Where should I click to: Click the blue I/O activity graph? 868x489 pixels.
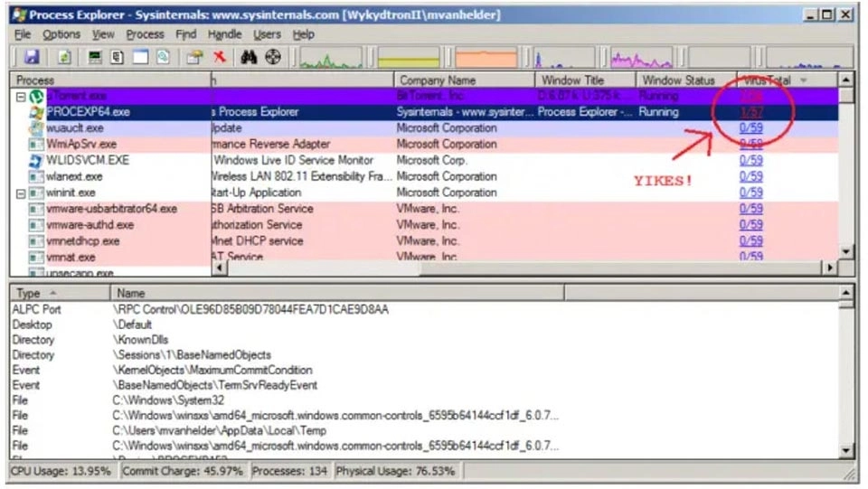coord(564,58)
